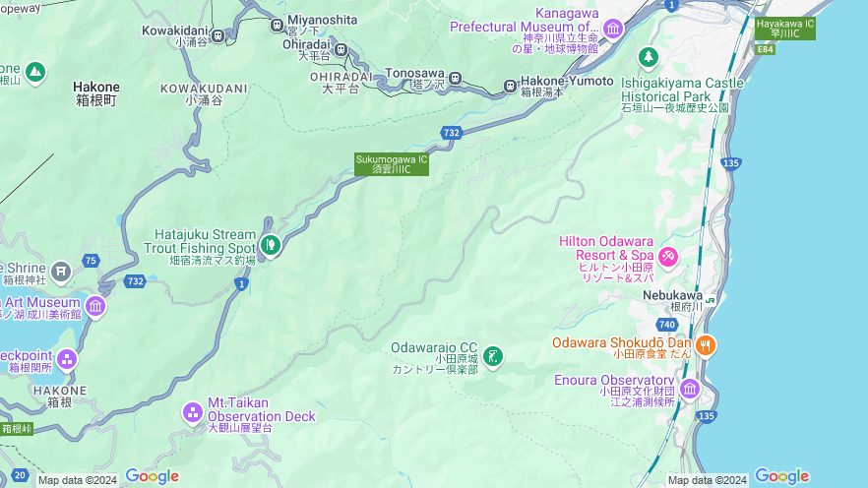Select the Kowakidani station icon
The image size is (868, 488).
click(218, 36)
